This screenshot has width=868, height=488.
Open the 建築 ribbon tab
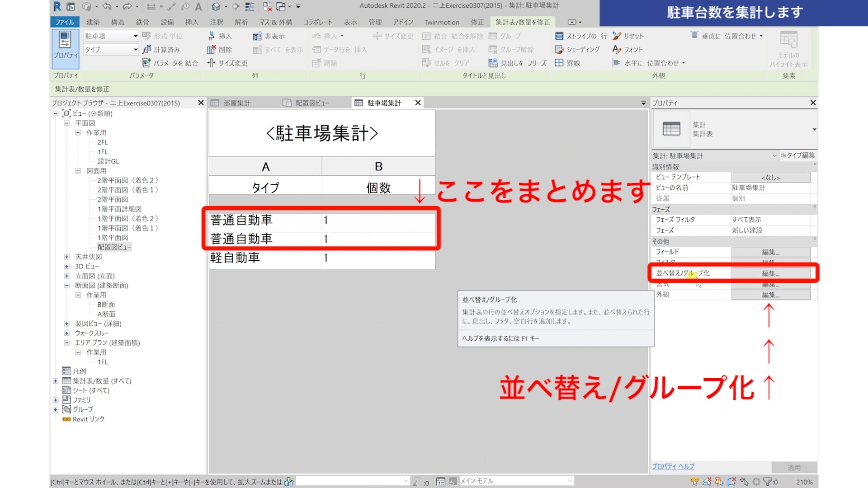[93, 22]
